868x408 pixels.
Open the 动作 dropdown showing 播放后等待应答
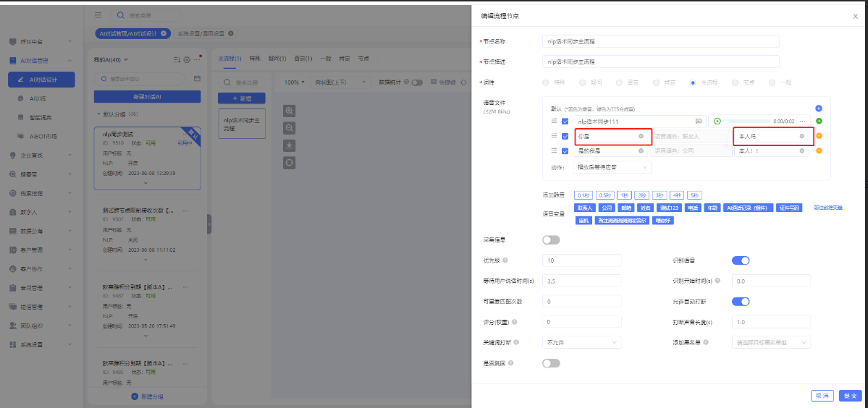click(x=612, y=167)
